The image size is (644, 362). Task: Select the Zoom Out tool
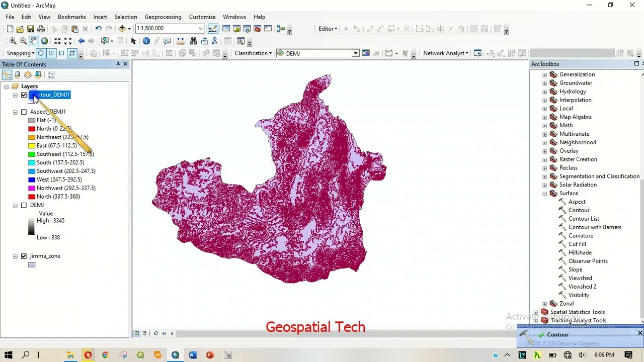(23, 41)
